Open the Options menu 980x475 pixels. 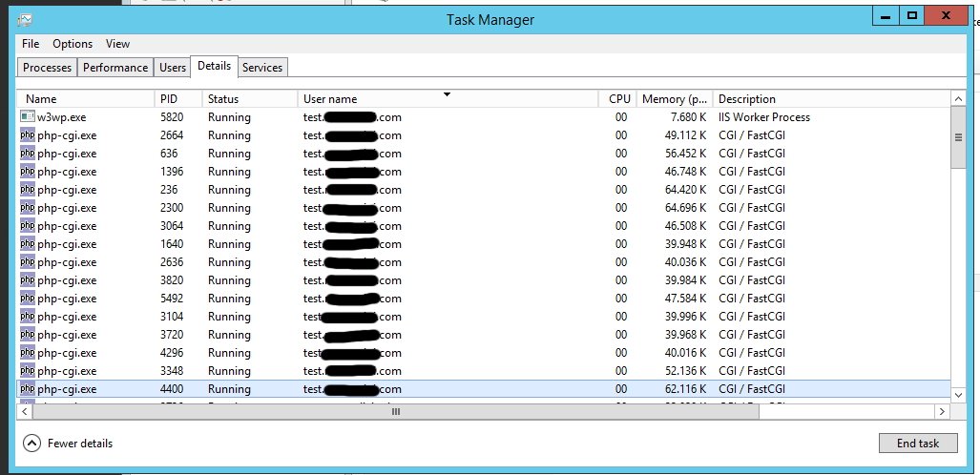point(73,44)
